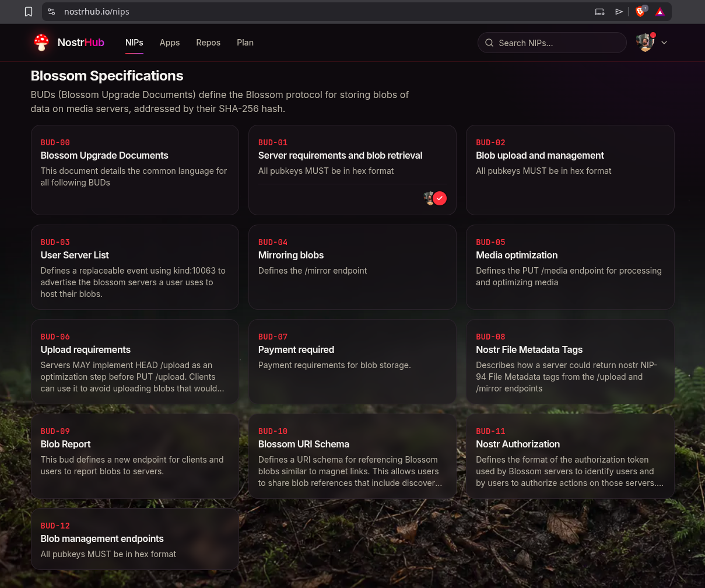The width and height of the screenshot is (705, 588).
Task: Click the cast/install screen icon in address bar
Action: coord(599,12)
